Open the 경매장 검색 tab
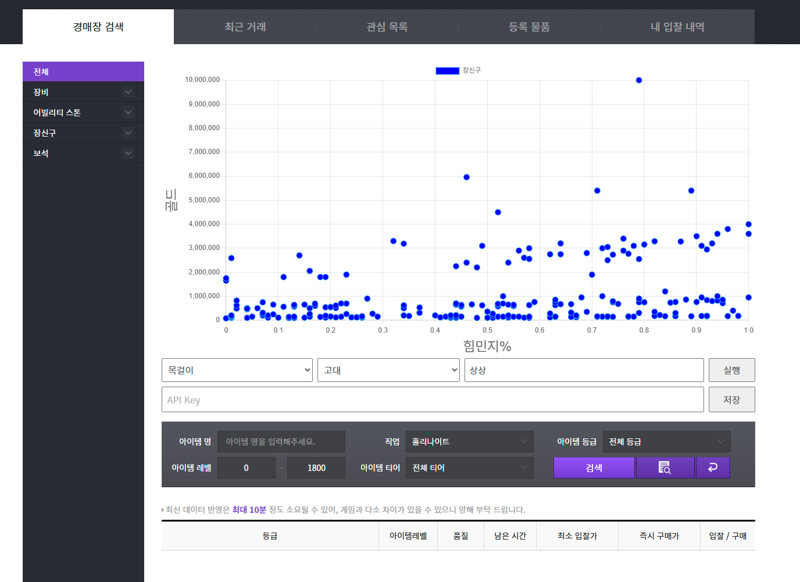The width and height of the screenshot is (800, 582). point(98,27)
